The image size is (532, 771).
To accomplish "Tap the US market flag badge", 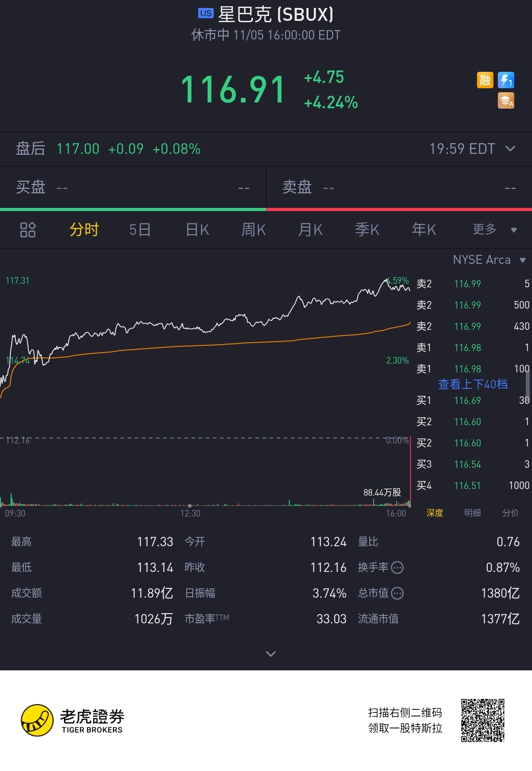I will pyautogui.click(x=206, y=13).
